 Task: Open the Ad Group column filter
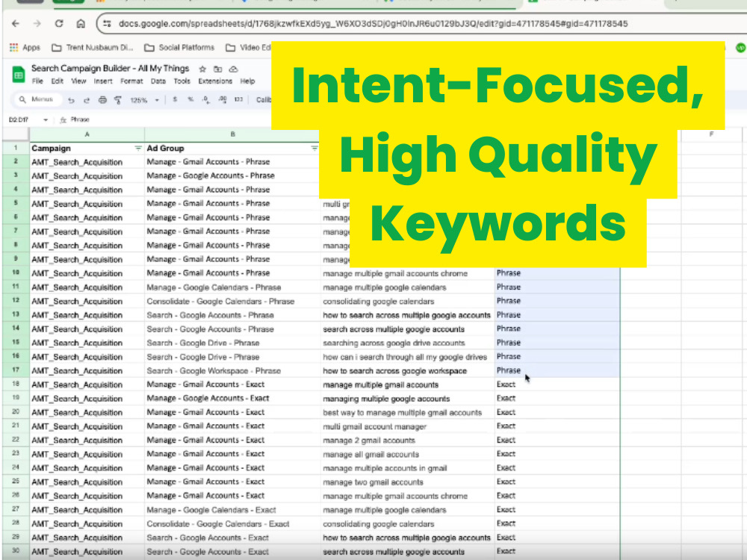(x=314, y=149)
